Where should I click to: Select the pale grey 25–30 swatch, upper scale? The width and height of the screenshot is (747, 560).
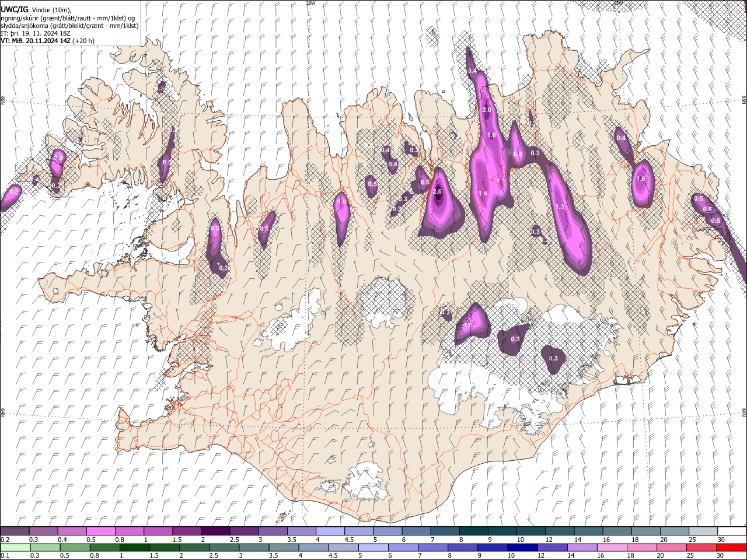(703, 531)
